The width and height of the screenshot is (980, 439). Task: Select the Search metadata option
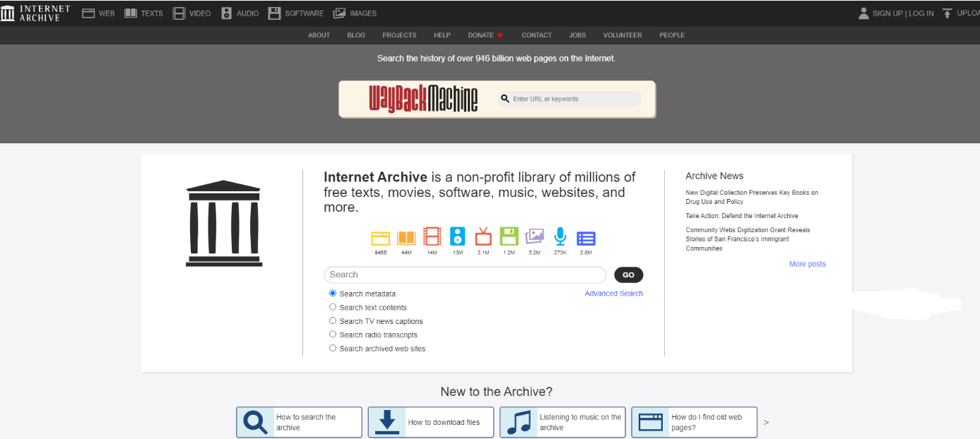click(332, 293)
